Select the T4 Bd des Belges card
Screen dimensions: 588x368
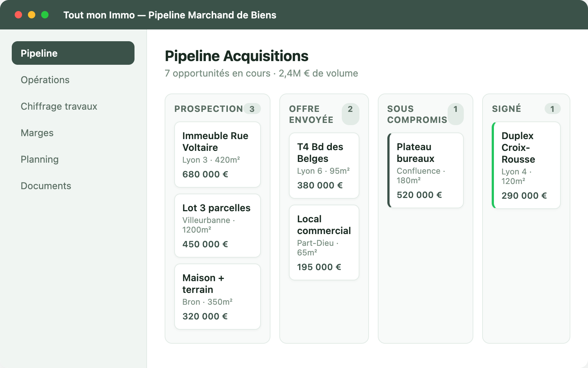pos(324,166)
